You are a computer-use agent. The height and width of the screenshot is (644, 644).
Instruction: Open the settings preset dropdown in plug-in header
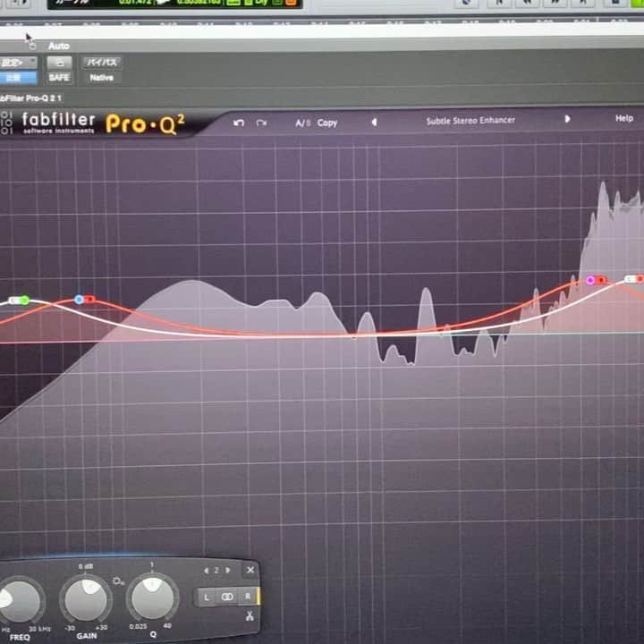coord(18,63)
